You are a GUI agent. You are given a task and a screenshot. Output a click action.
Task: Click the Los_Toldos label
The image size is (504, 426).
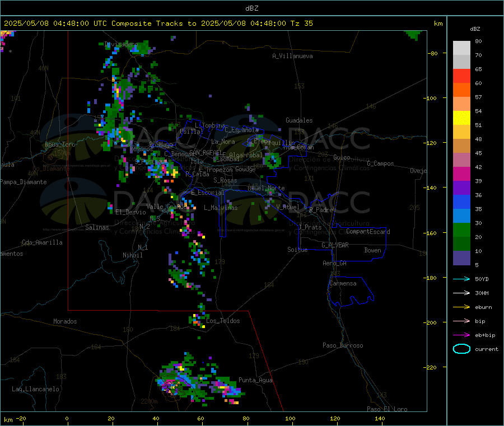point(223,321)
